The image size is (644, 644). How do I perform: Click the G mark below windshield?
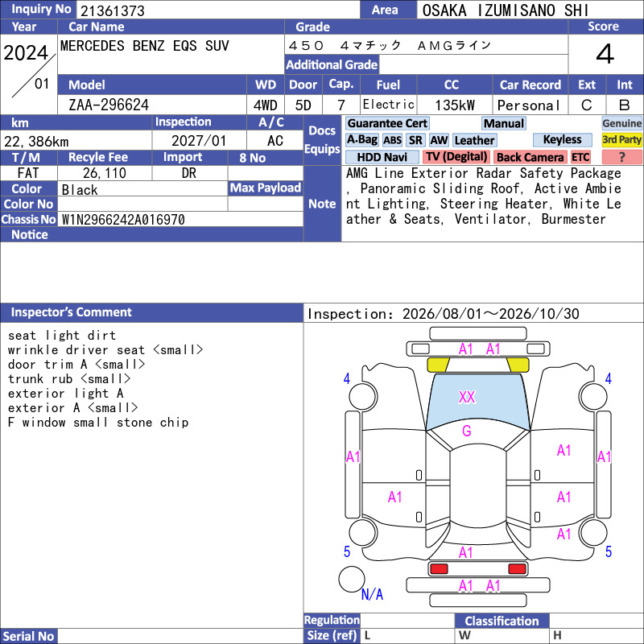click(x=467, y=431)
